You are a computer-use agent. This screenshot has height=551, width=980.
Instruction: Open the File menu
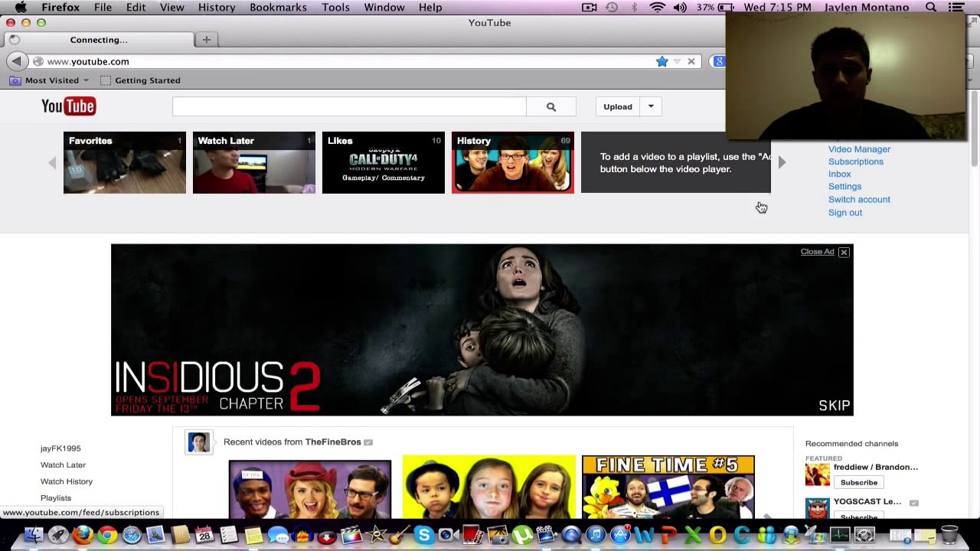click(x=103, y=7)
